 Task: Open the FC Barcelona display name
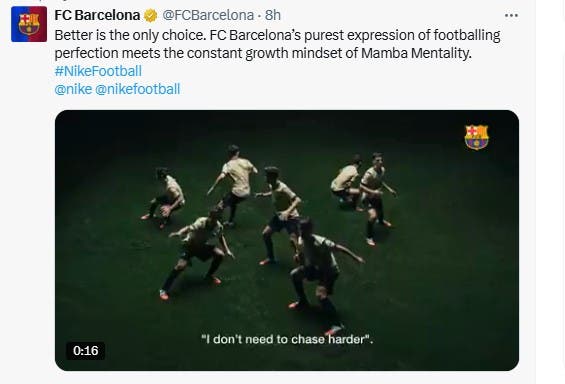tap(97, 15)
